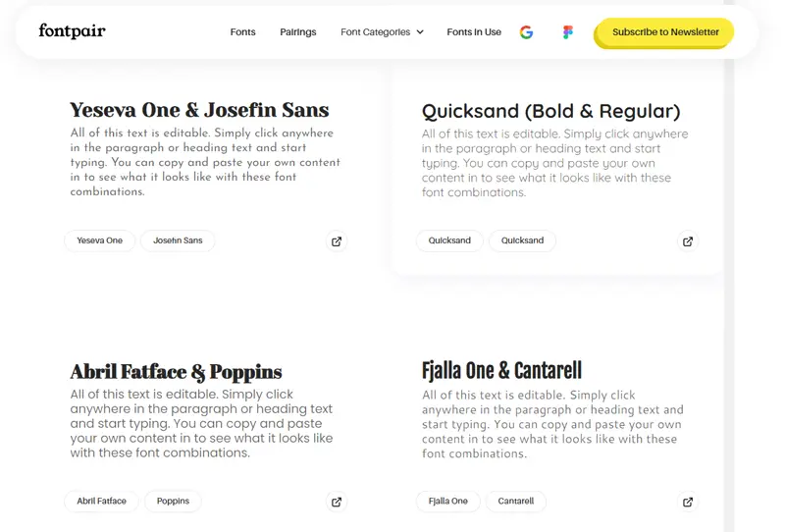Select the Yeseva One font tag
This screenshot has width=785, height=532.
[x=100, y=240]
